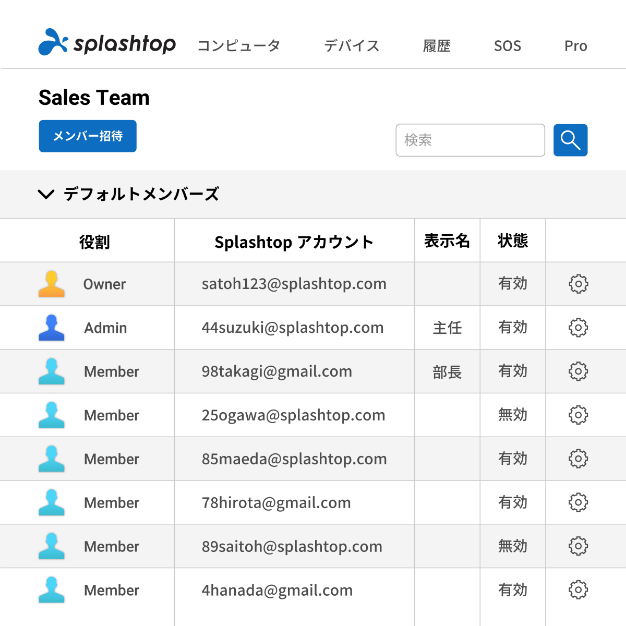The width and height of the screenshot is (626, 626).
Task: Click the dark blue Admin avatar icon
Action: 52,328
